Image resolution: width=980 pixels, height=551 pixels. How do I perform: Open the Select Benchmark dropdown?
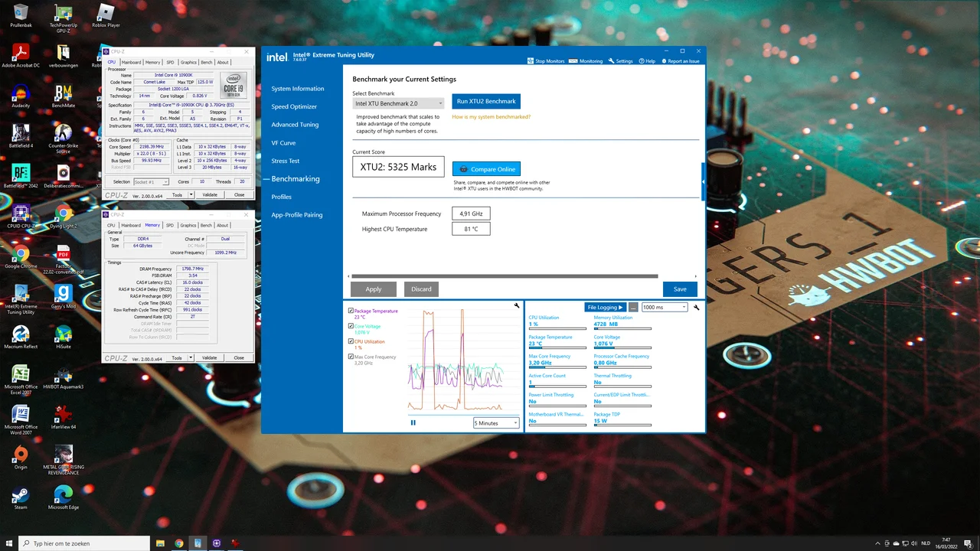398,103
